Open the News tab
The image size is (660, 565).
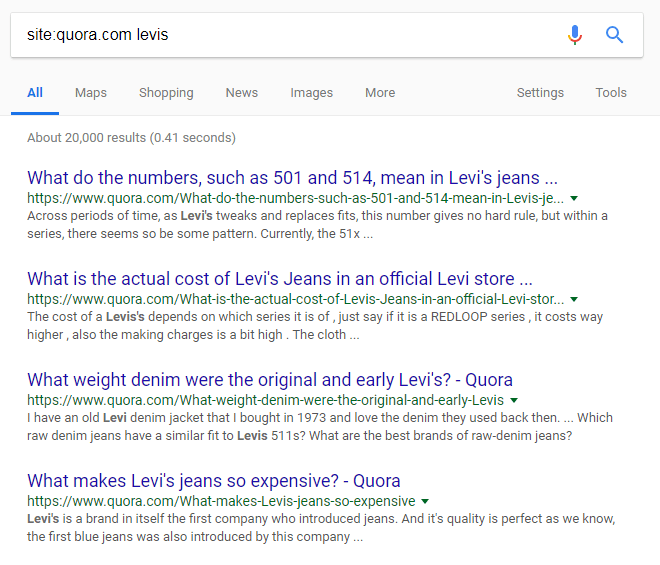242,93
